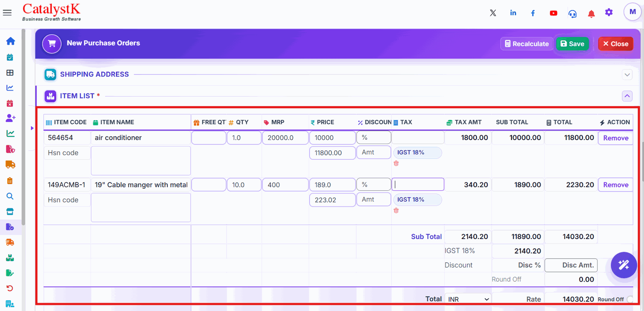
Task: Close the New Purchase Orders form
Action: click(x=615, y=44)
